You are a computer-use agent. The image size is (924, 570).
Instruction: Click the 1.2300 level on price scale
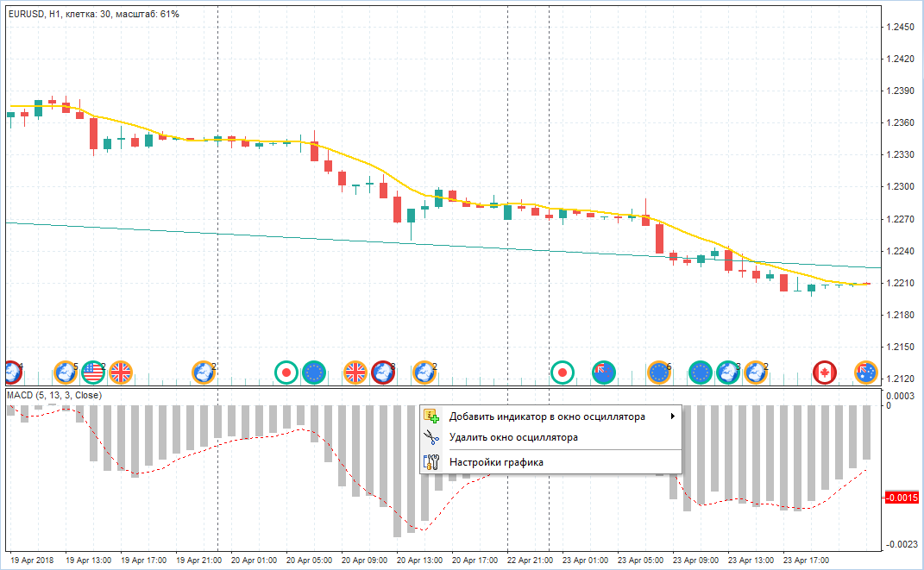tap(901, 187)
